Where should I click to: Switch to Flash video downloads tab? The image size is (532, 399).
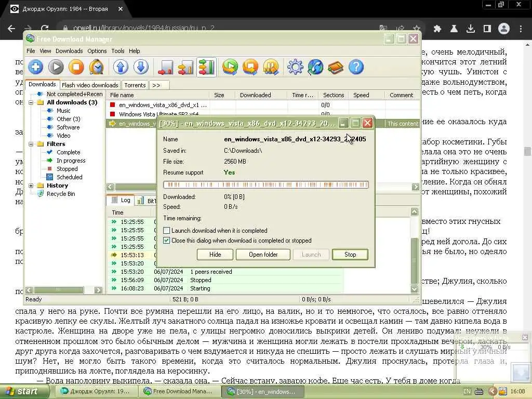click(x=90, y=85)
